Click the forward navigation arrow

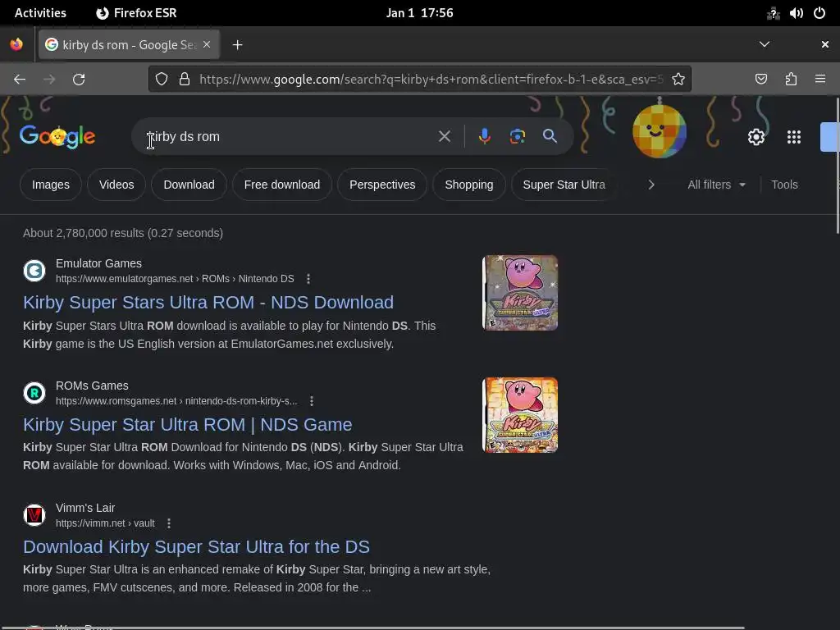click(x=49, y=80)
